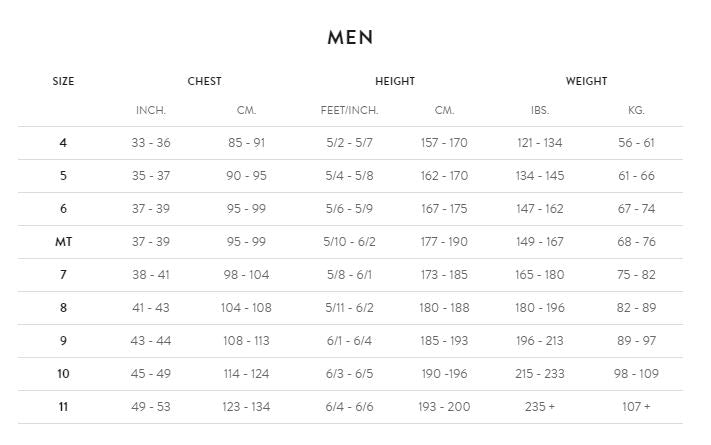The image size is (711, 445).
Task: Click chest cm value 123 - 134
Action: [246, 407]
